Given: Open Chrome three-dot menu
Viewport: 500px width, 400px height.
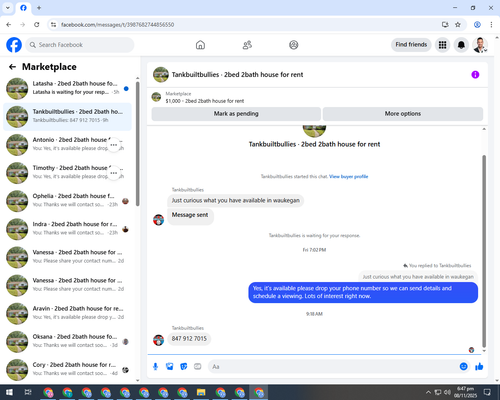Looking at the screenshot, I should tap(491, 25).
